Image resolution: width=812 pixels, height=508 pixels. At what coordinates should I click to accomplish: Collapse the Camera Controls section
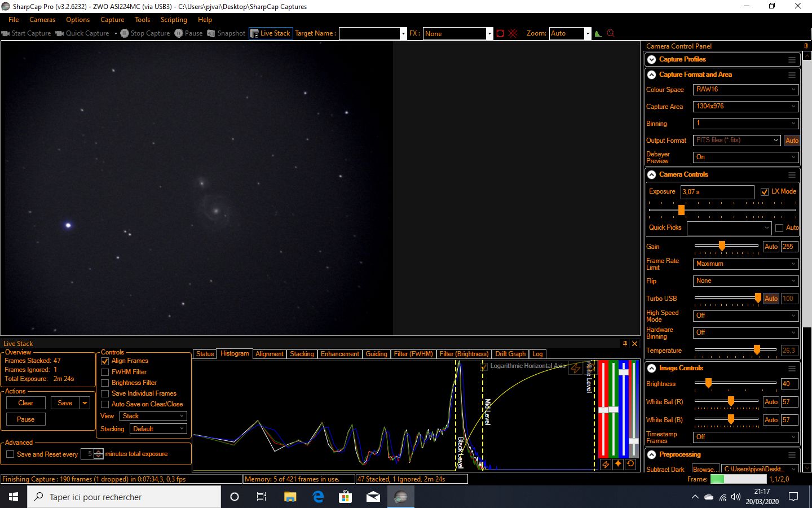click(652, 174)
